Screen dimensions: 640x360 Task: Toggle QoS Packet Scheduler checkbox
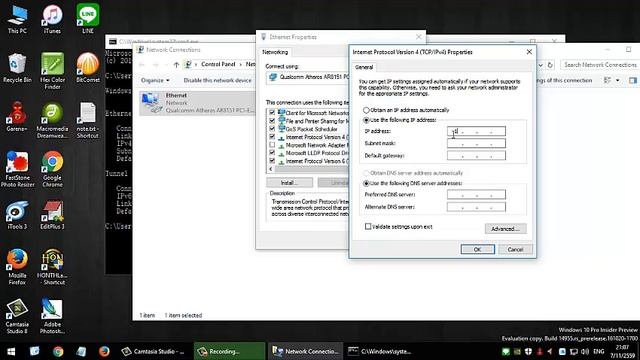(x=272, y=129)
